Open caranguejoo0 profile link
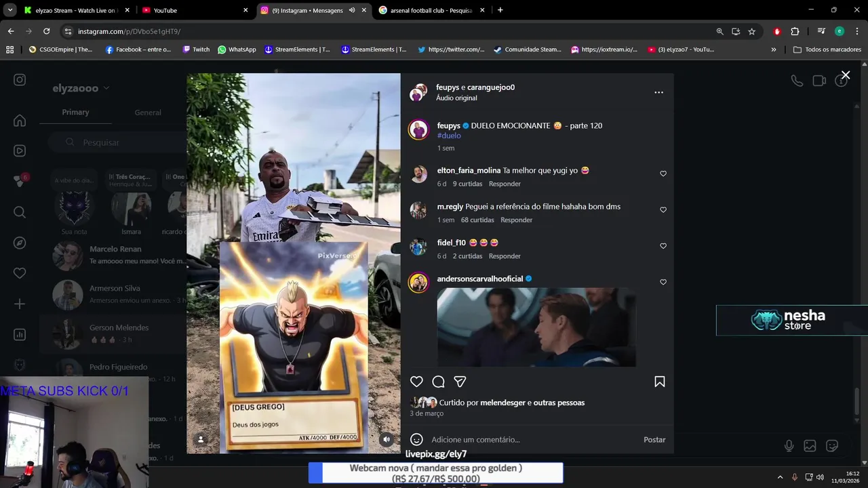The image size is (868, 488). [491, 87]
